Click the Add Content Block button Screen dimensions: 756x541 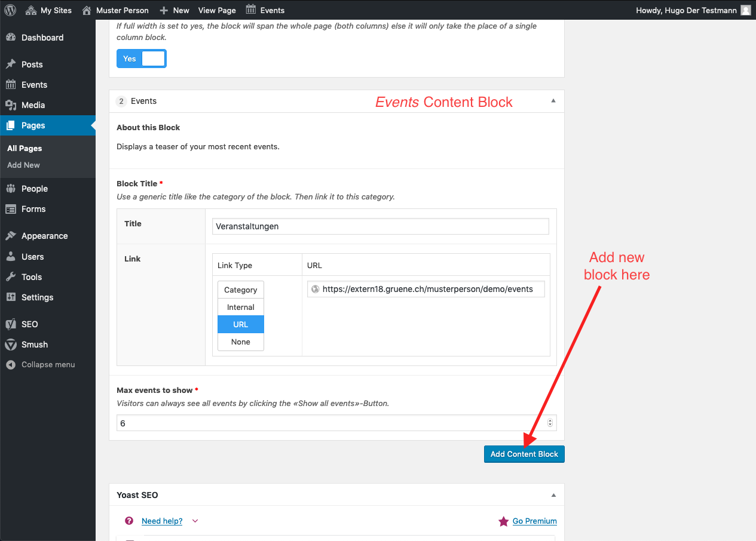coord(524,454)
